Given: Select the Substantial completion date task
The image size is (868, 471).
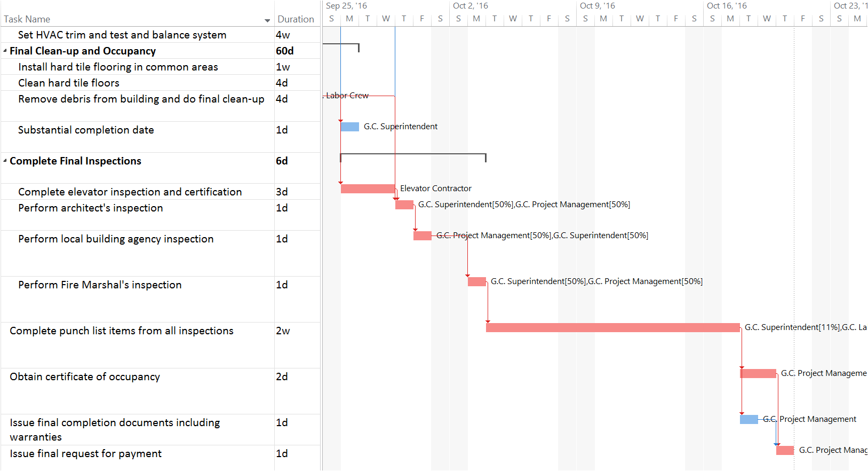Looking at the screenshot, I should (85, 130).
